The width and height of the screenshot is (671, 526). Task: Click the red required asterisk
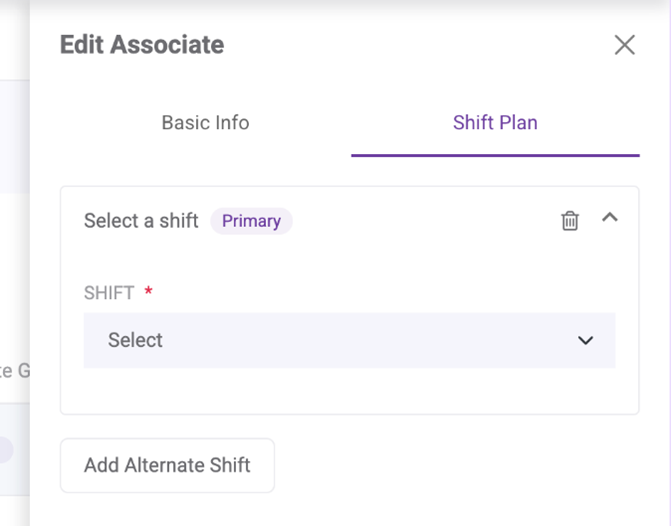149,292
